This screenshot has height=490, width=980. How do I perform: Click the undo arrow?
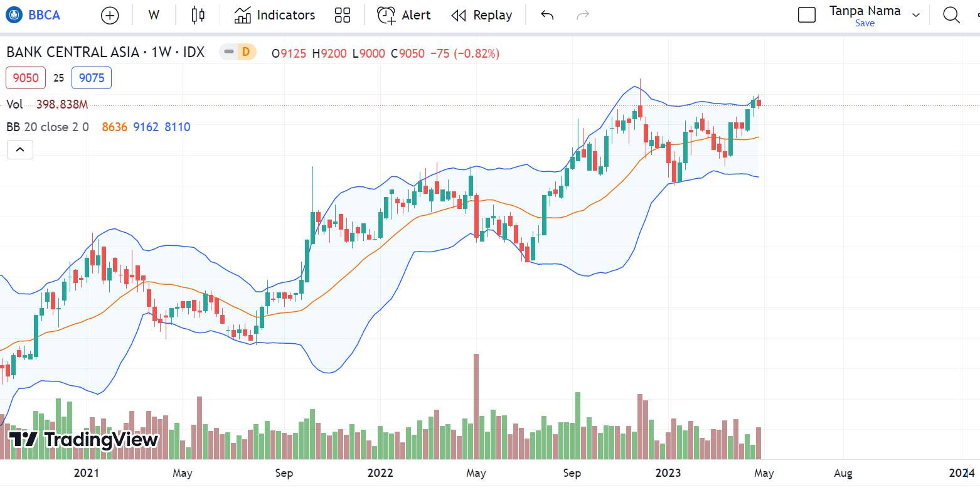click(545, 14)
